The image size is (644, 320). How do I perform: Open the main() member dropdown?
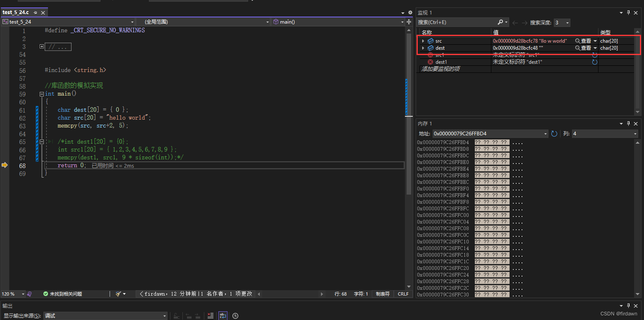coord(402,22)
